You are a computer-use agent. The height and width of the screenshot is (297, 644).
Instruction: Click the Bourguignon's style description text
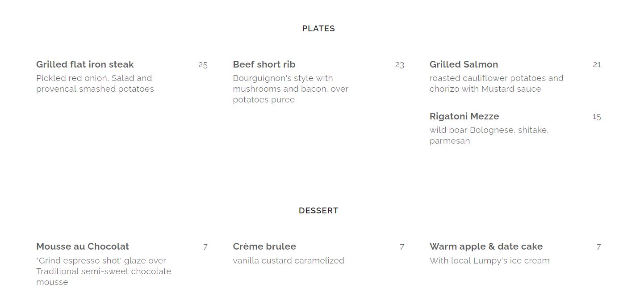click(x=290, y=89)
